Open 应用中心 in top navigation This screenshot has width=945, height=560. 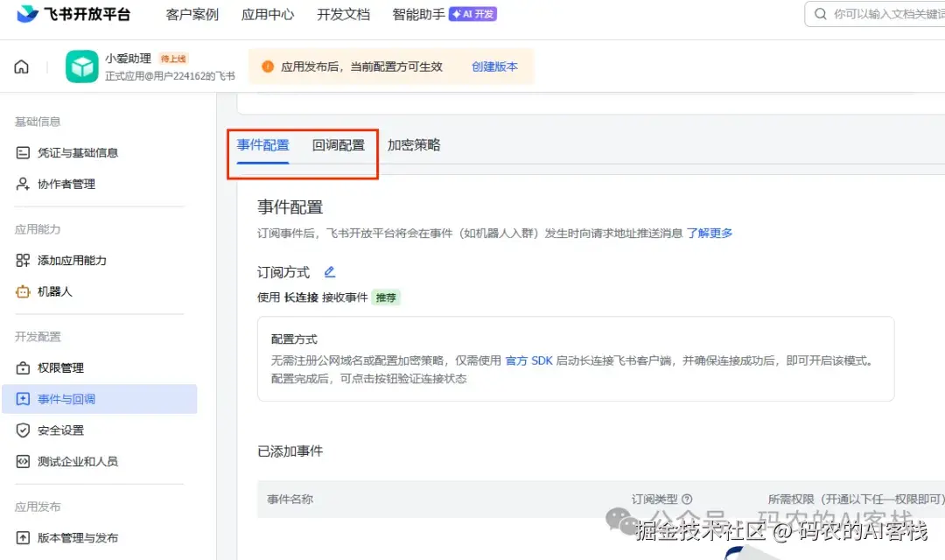tap(268, 15)
